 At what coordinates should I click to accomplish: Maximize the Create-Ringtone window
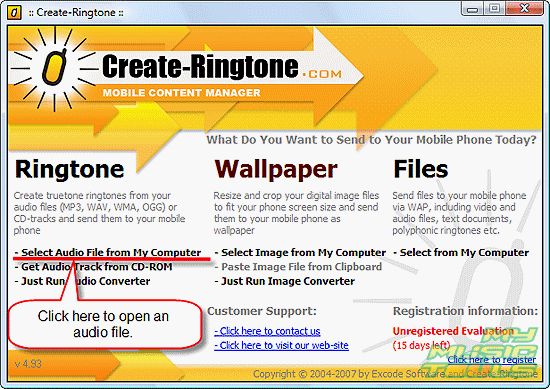495,9
